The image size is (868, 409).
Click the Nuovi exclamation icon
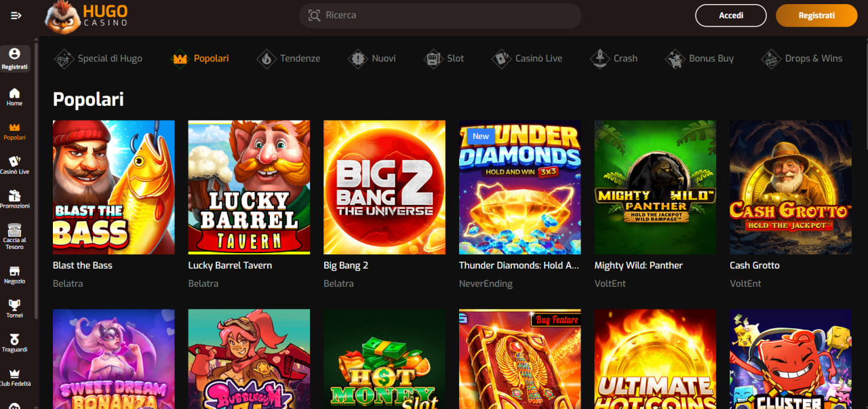pos(357,59)
